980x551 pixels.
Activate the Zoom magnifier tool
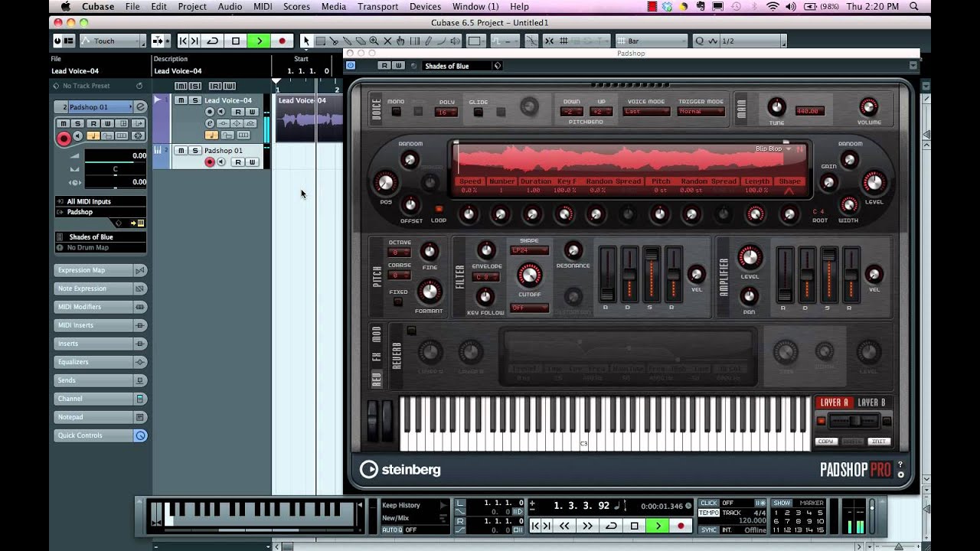tap(374, 41)
